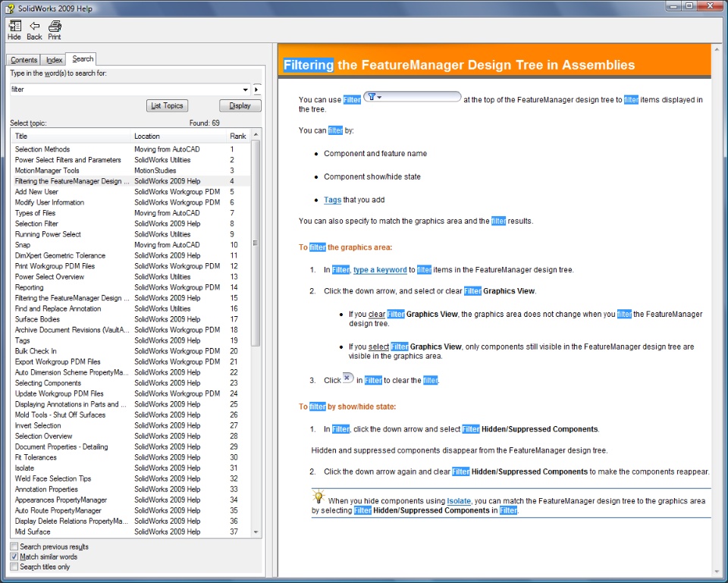This screenshot has height=583, width=728.
Task: Click the clear filter X icon in step 3
Action: coord(348,378)
